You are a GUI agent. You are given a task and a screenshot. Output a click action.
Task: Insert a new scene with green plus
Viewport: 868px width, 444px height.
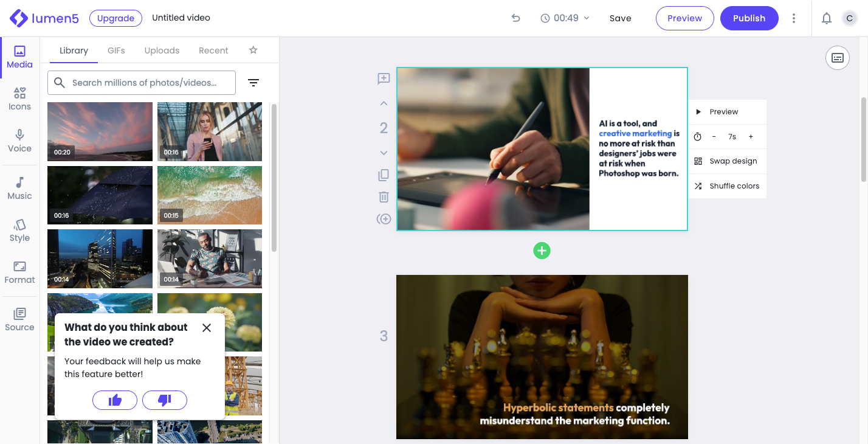[542, 251]
